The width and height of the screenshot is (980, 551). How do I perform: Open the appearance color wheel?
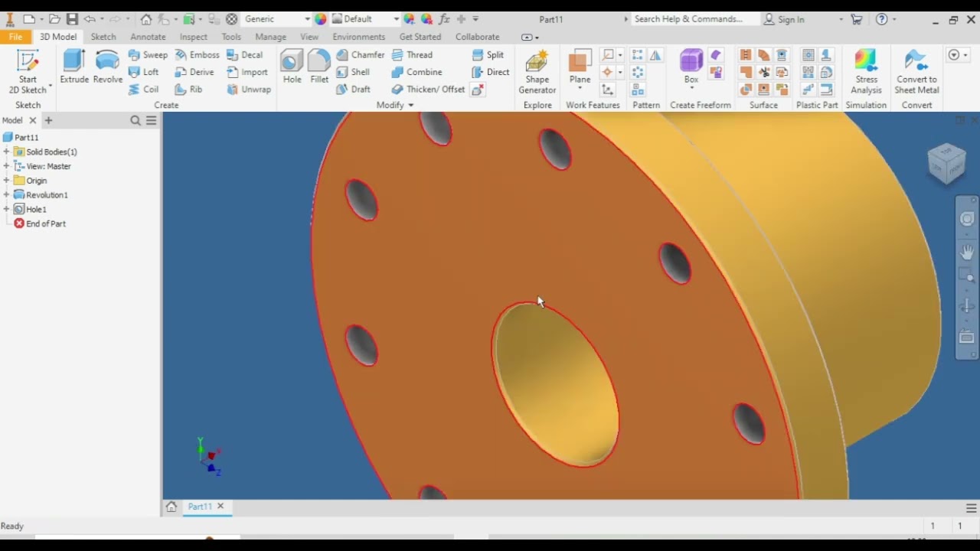pyautogui.click(x=320, y=19)
